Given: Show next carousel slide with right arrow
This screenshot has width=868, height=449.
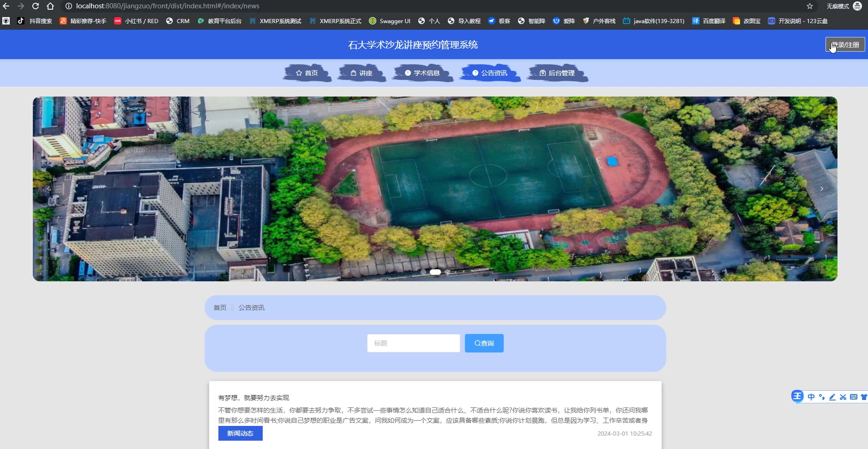Looking at the screenshot, I should coord(822,188).
